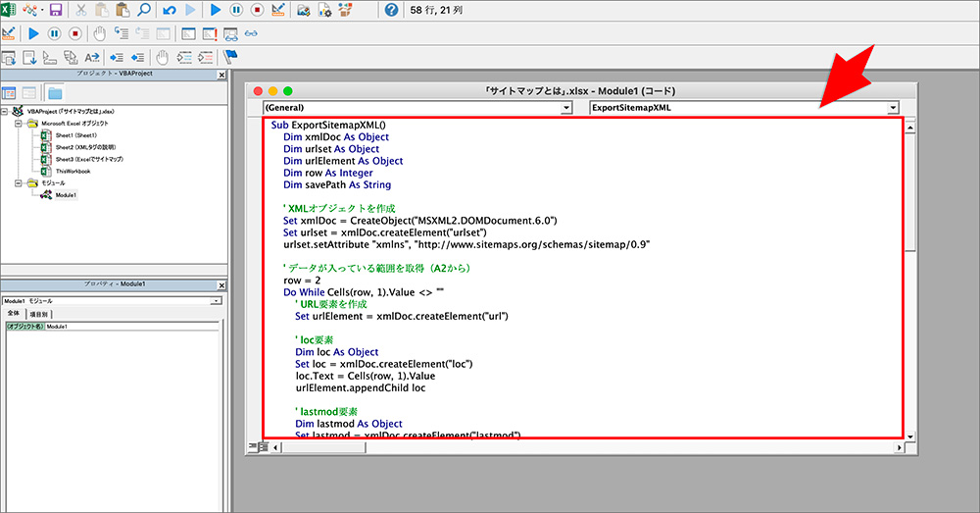980x513 pixels.
Task: Collapse the Microsoft Excel オブジェクト folder
Action: coord(19,124)
